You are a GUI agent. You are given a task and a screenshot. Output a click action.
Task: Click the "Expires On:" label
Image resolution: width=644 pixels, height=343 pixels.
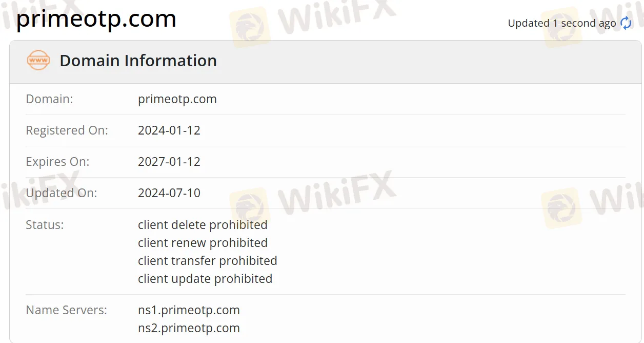57,162
